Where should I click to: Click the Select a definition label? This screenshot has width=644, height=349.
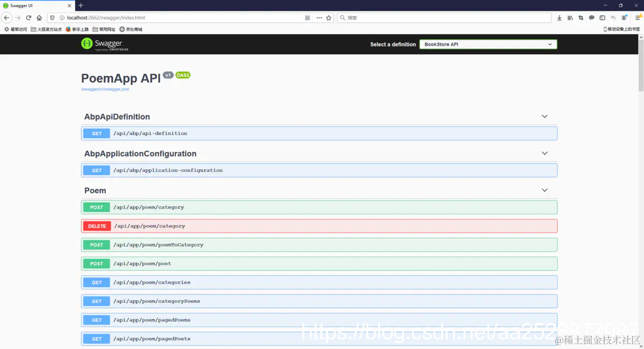[393, 45]
